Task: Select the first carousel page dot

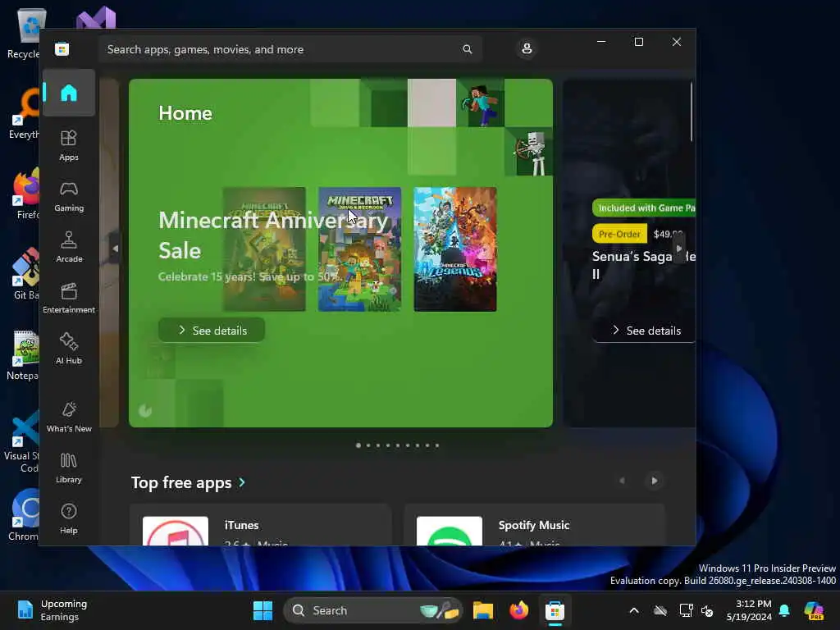Action: click(x=358, y=445)
